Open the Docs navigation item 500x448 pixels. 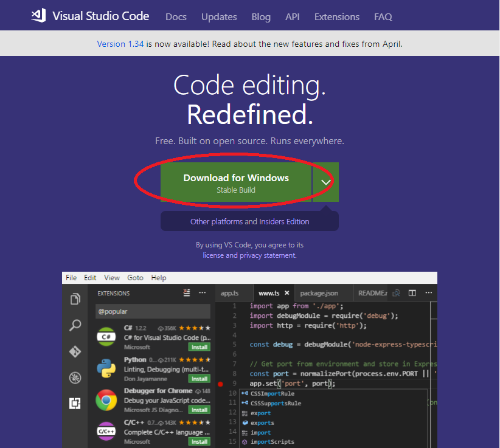(176, 16)
